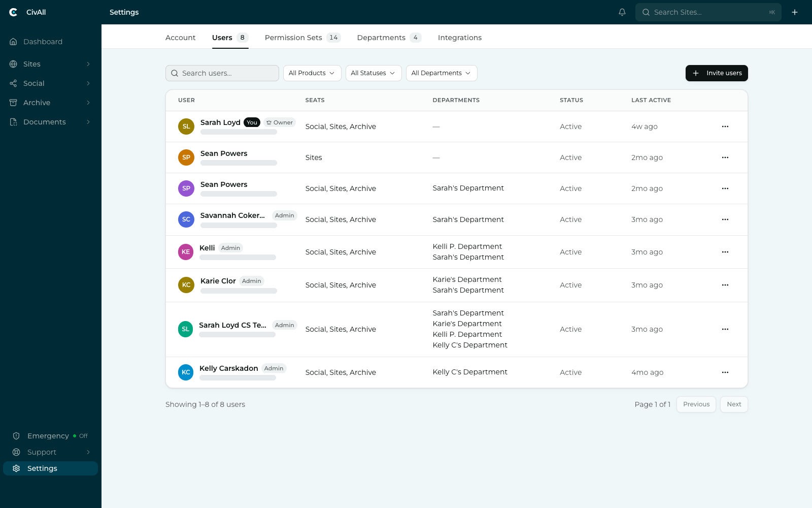Open Settings in the sidebar
The height and width of the screenshot is (508, 812).
click(x=51, y=468)
